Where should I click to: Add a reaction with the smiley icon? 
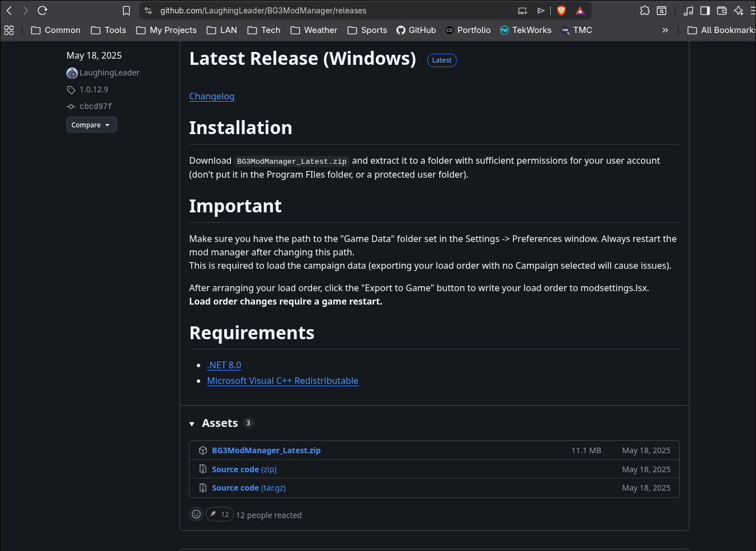196,514
